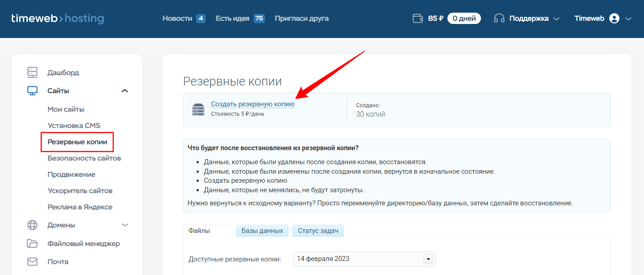Switch to the Статус задач tab
Image resolution: width=644 pixels, height=275 pixels.
pyautogui.click(x=318, y=231)
